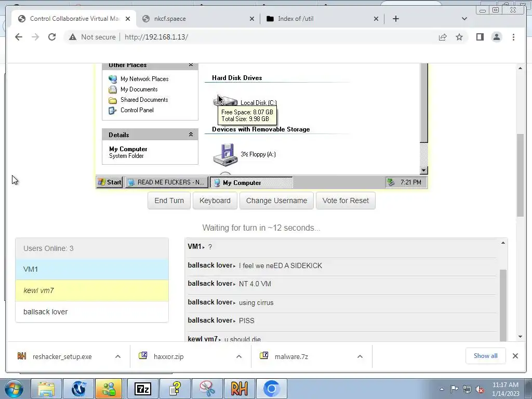Open a new tab with the plus button
This screenshot has height=399, width=532.
395,19
